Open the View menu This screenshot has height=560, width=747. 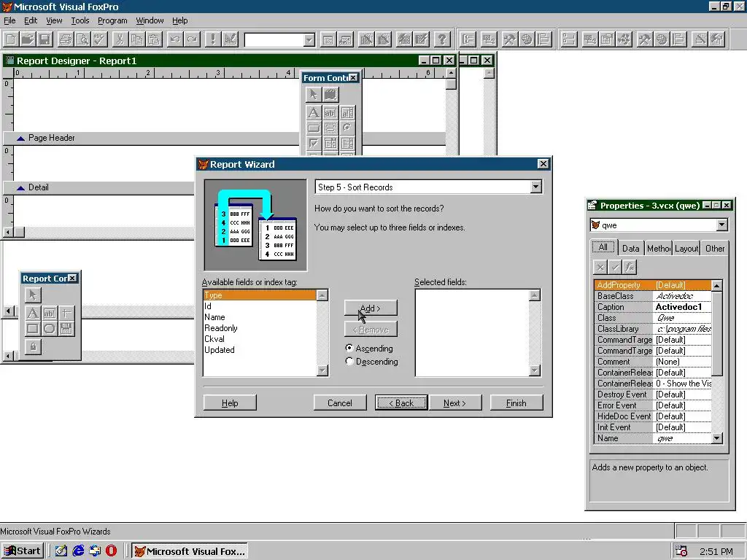[x=54, y=20]
